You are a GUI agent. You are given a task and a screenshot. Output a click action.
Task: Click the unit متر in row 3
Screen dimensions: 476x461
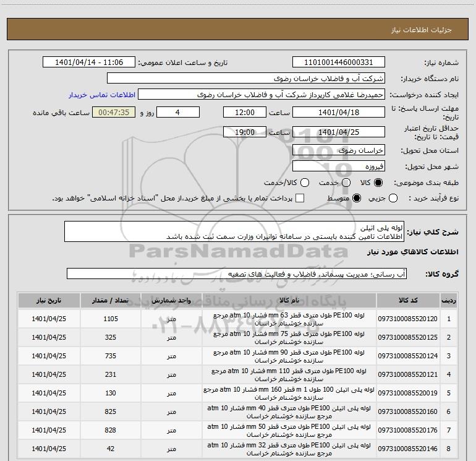171,356
